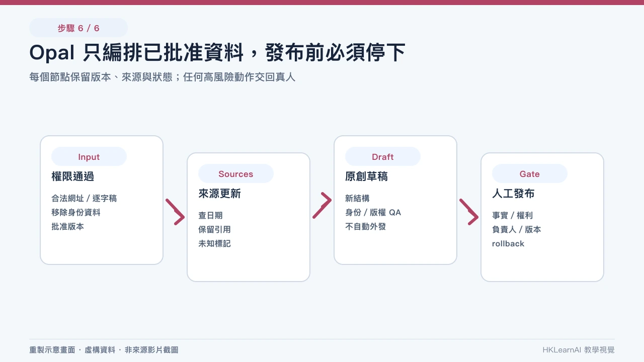Select the Sources pill label
Image resolution: width=644 pixels, height=362 pixels.
click(236, 174)
